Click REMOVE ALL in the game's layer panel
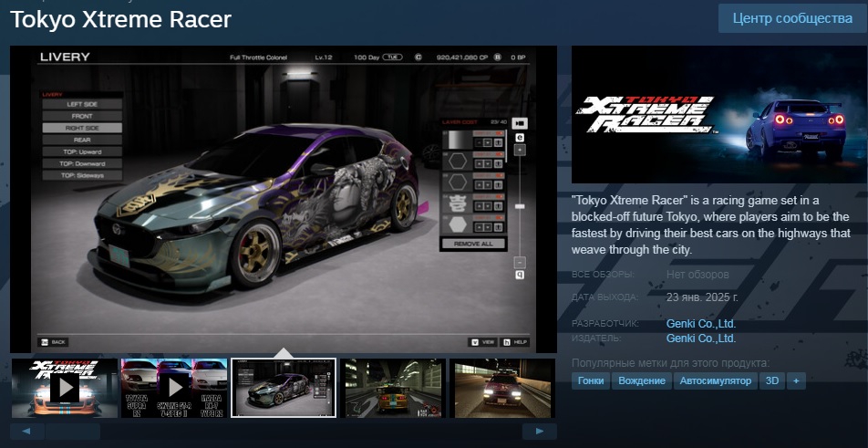The height and width of the screenshot is (448, 868). (x=472, y=244)
